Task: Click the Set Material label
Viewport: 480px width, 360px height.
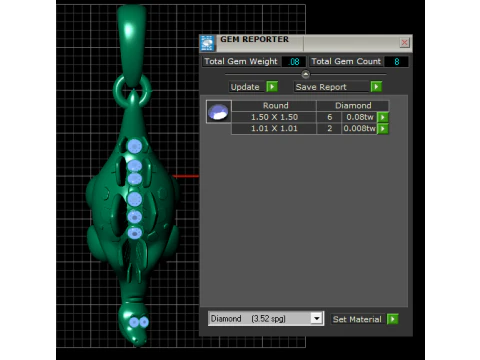Action: 357,319
